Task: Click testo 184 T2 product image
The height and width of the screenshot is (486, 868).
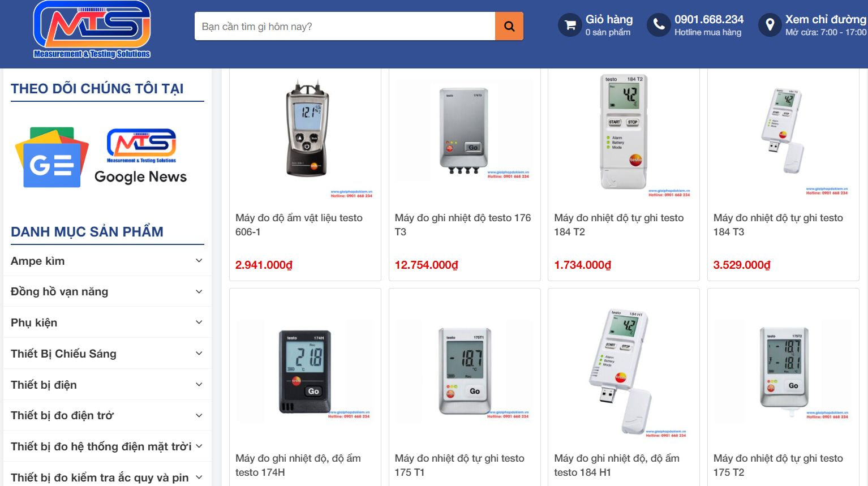Action: click(x=623, y=133)
